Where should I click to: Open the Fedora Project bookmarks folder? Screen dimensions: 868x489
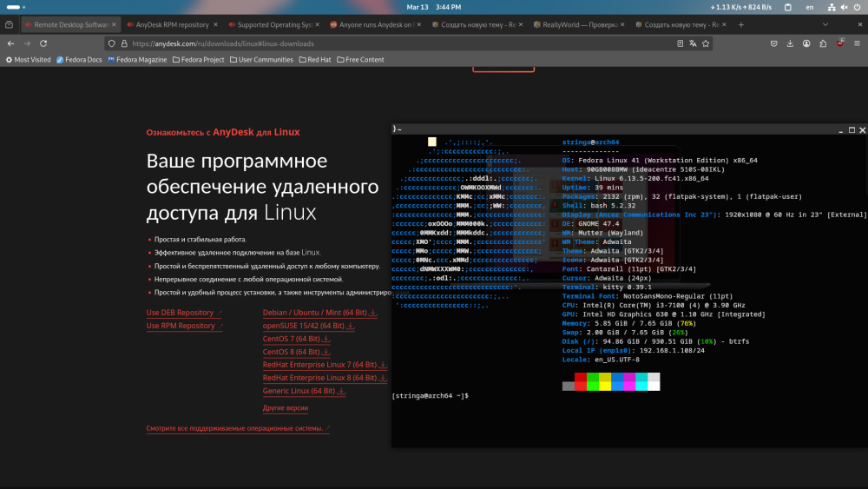[x=198, y=60]
